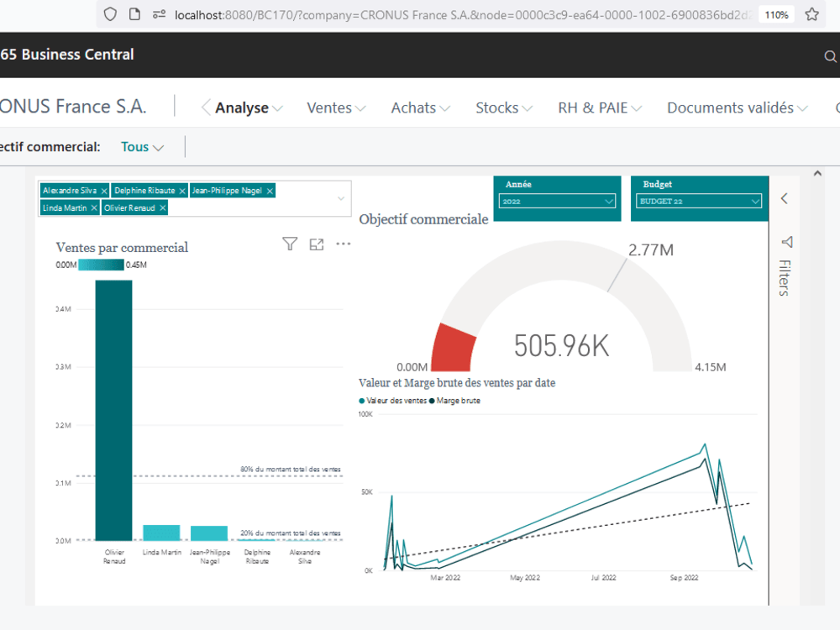Viewport: 840px width, 630px height.
Task: Click Valeur et Marge brute chart title
Action: [x=457, y=383]
